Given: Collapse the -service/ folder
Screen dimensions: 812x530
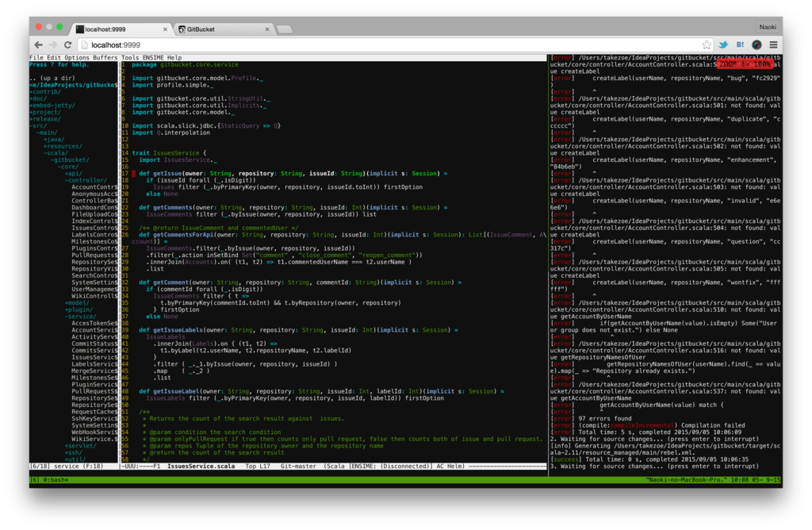Looking at the screenshot, I should click(80, 316).
